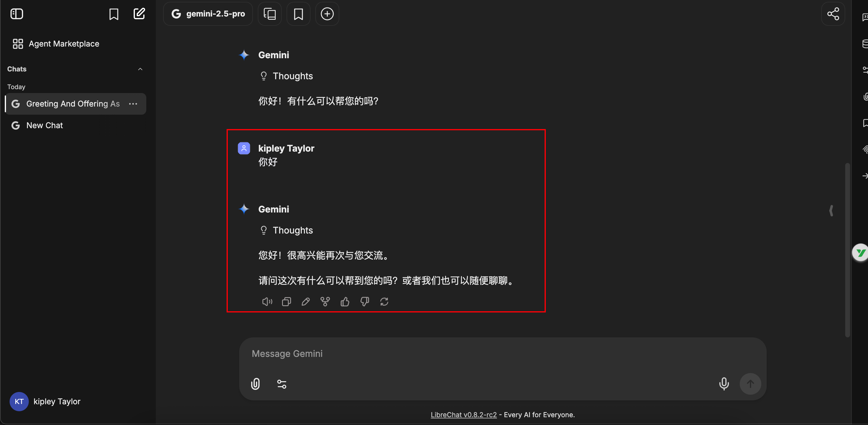Open Agent Marketplace
This screenshot has width=868, height=425.
(64, 44)
